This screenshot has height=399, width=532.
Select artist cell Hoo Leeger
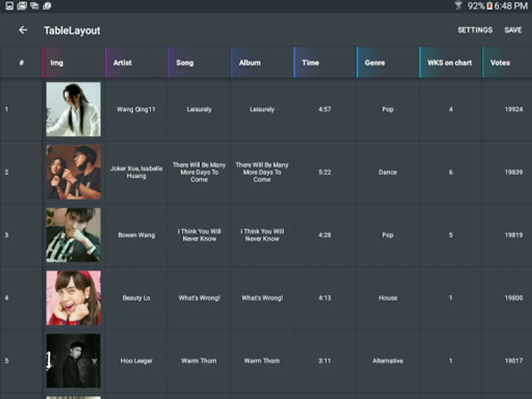tap(136, 361)
